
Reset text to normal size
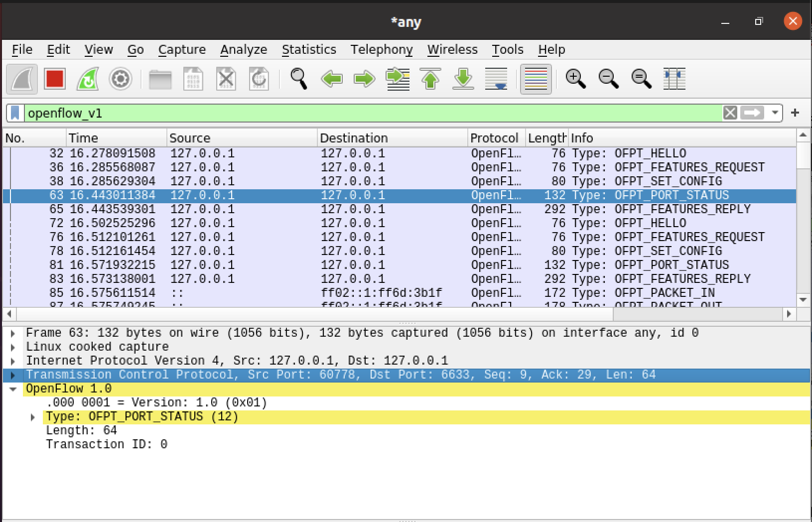pos(641,79)
